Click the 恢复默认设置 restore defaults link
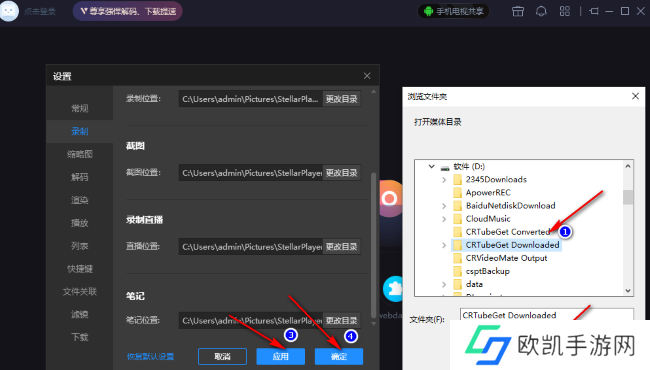 click(x=150, y=356)
